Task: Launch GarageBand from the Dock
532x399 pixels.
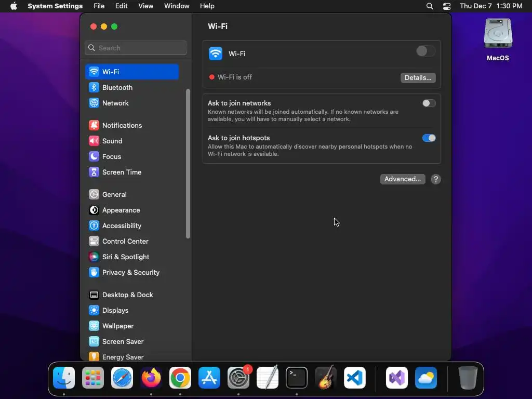Action: click(326, 378)
